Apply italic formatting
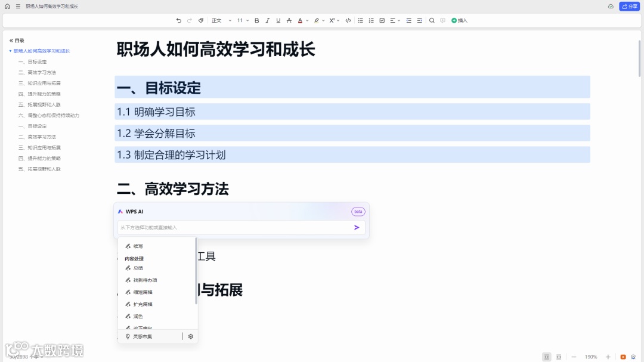 (267, 20)
